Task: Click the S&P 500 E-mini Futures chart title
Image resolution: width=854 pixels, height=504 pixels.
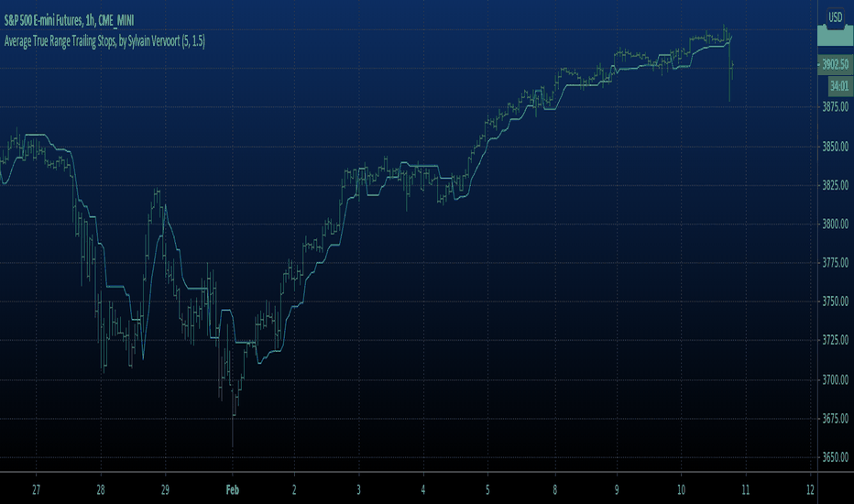Action: (69, 21)
